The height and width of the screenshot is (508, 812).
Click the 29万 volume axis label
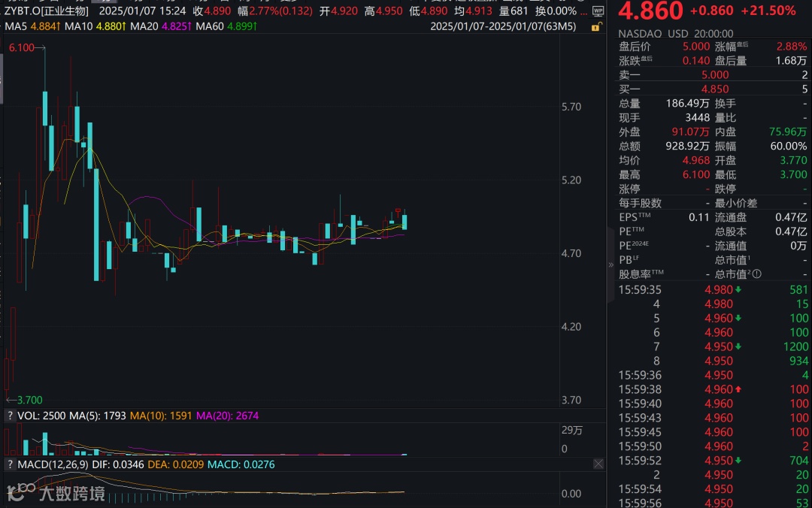click(572, 431)
